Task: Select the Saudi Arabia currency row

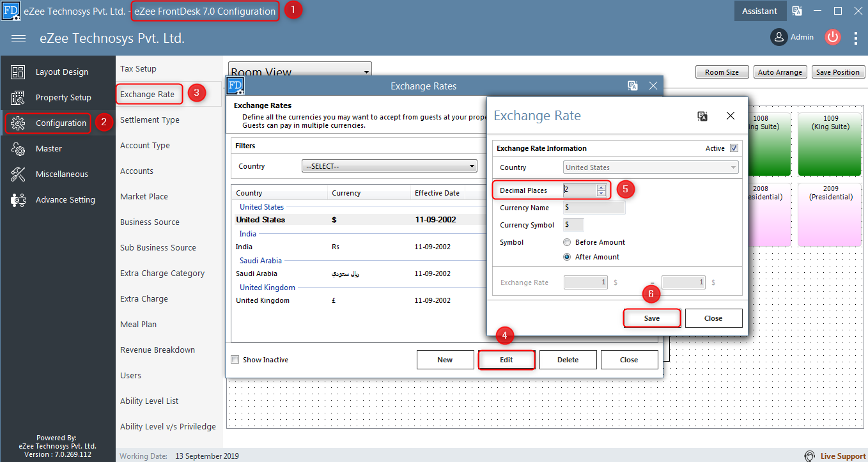Action: pyautogui.click(x=358, y=273)
